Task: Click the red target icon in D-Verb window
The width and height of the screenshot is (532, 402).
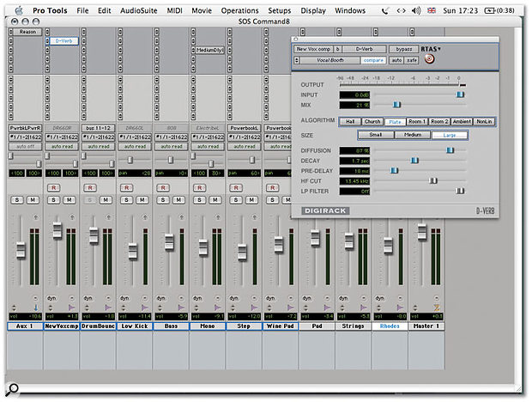Action: pyautogui.click(x=429, y=58)
